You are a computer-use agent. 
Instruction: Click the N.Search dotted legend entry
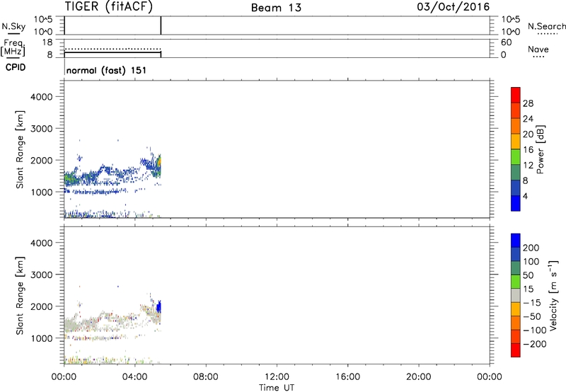tap(546, 27)
